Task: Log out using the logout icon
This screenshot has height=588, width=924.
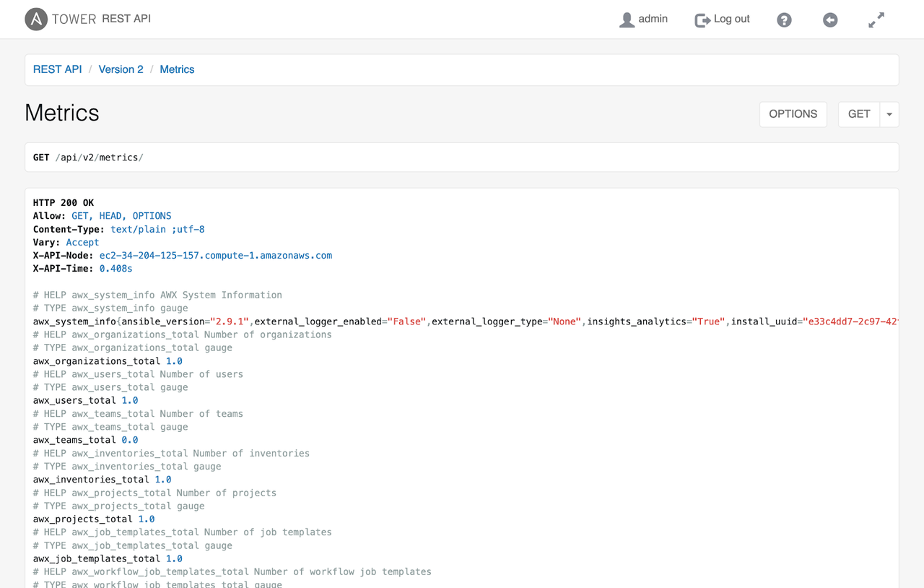Action: tap(702, 20)
